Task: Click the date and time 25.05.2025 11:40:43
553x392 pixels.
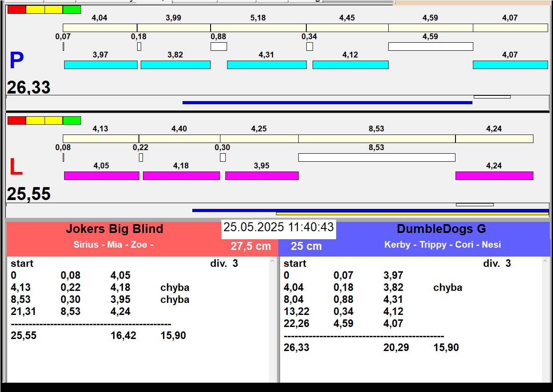Action: [279, 227]
